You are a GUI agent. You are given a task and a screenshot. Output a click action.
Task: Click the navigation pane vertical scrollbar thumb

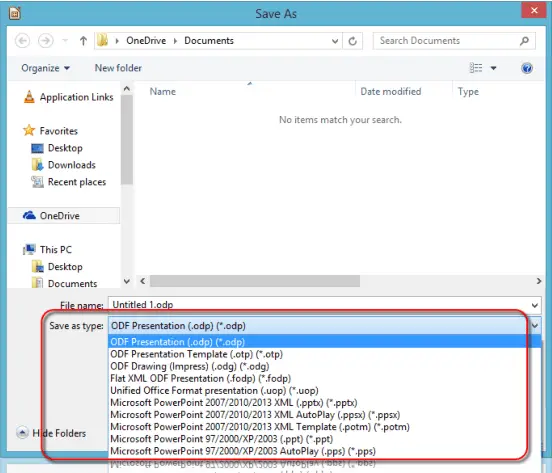(127, 140)
